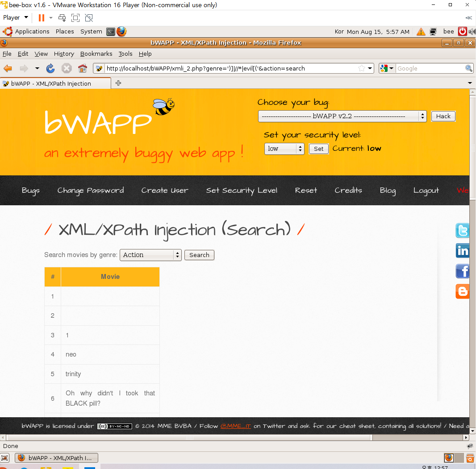The width and height of the screenshot is (476, 469).
Task: Click the Logout link
Action: (x=426, y=191)
